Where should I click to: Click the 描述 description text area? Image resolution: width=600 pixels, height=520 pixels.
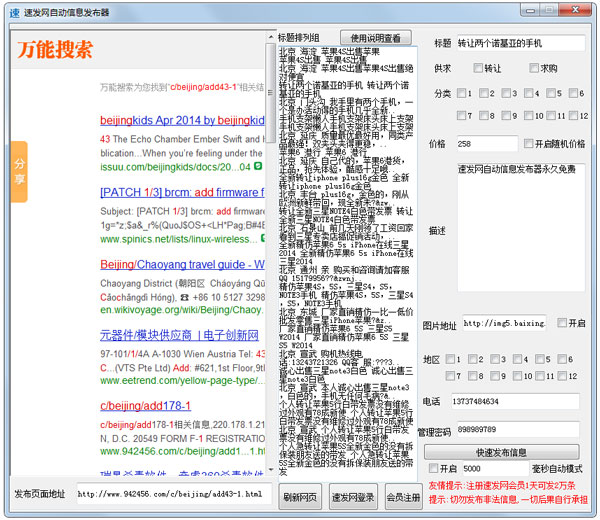coord(521,227)
